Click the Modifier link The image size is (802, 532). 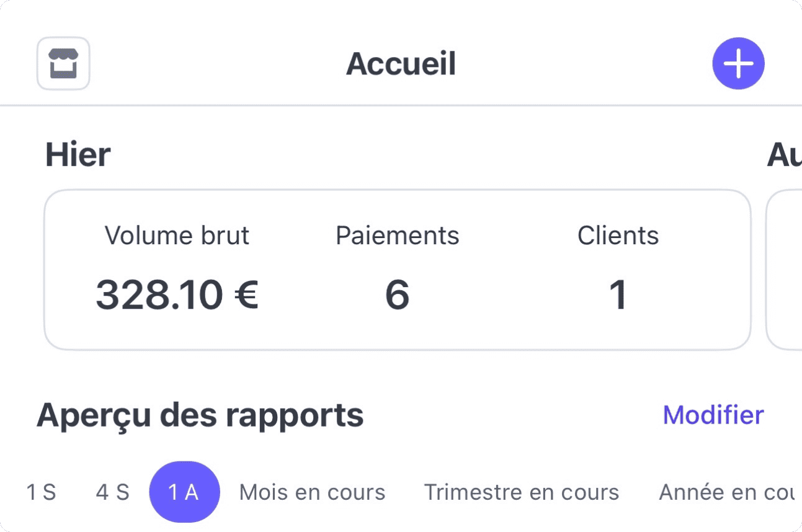[713, 415]
